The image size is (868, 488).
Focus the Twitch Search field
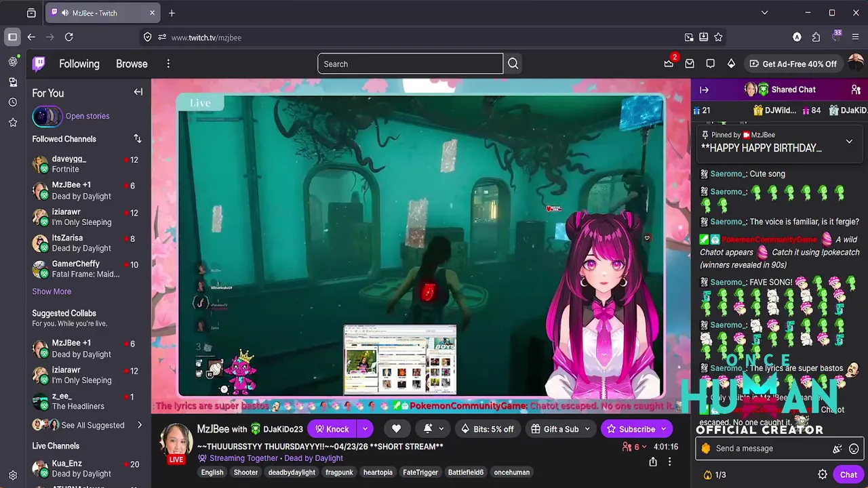[410, 64]
